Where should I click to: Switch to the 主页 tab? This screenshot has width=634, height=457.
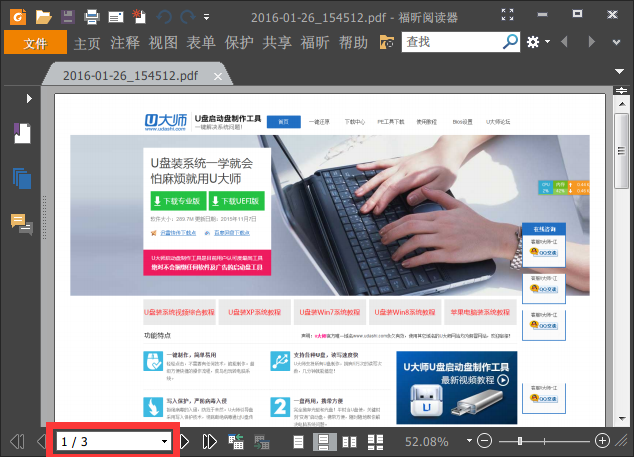point(87,42)
